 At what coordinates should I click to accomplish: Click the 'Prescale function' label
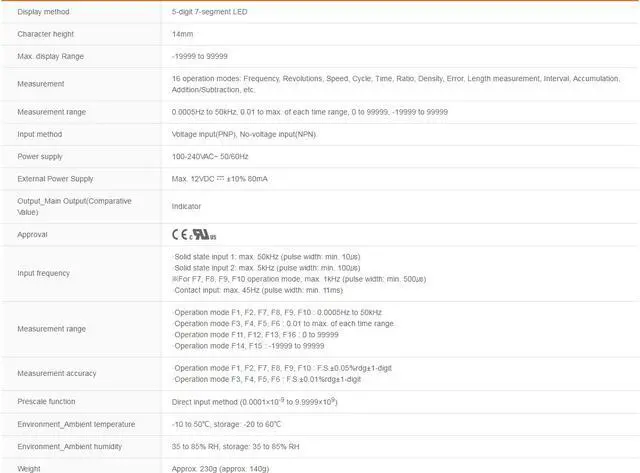[x=46, y=402]
